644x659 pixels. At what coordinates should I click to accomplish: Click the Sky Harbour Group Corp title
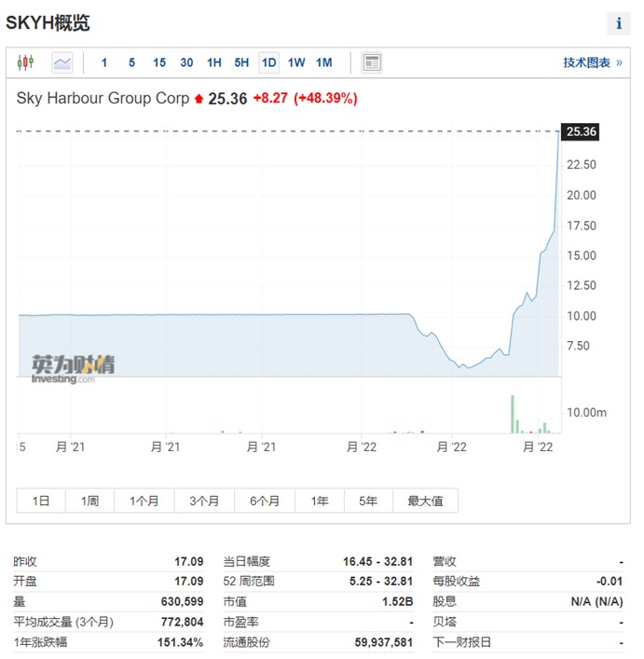coord(103,99)
